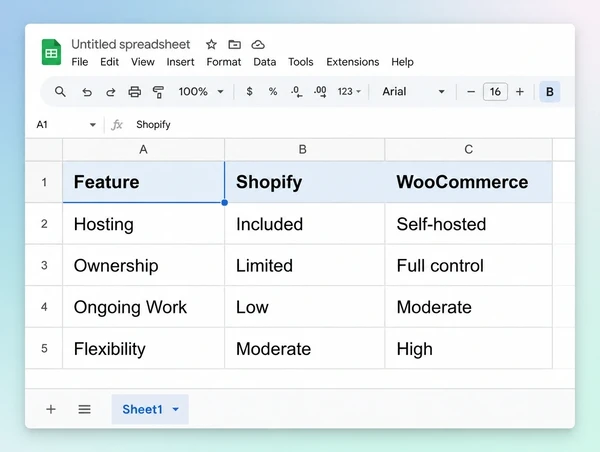
Task: Select the Feature header cell
Action: pyautogui.click(x=143, y=182)
